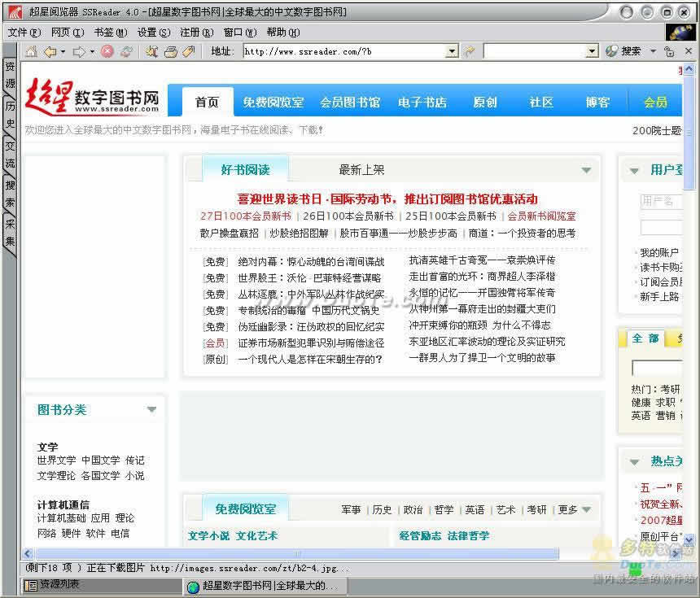
Task: Click the 我的账户 link
Action: 659,252
